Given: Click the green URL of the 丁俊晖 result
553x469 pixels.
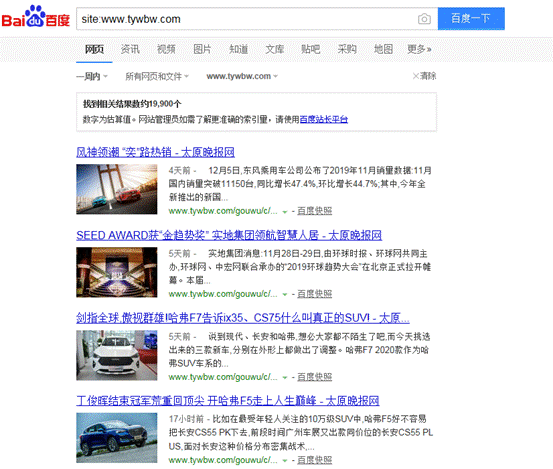Looking at the screenshot, I should [223, 460].
